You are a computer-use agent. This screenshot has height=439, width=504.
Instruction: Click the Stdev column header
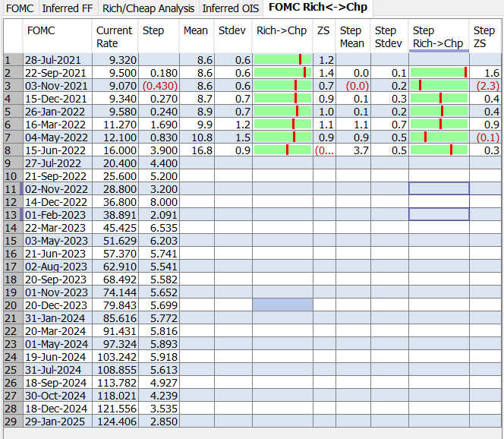pos(233,36)
